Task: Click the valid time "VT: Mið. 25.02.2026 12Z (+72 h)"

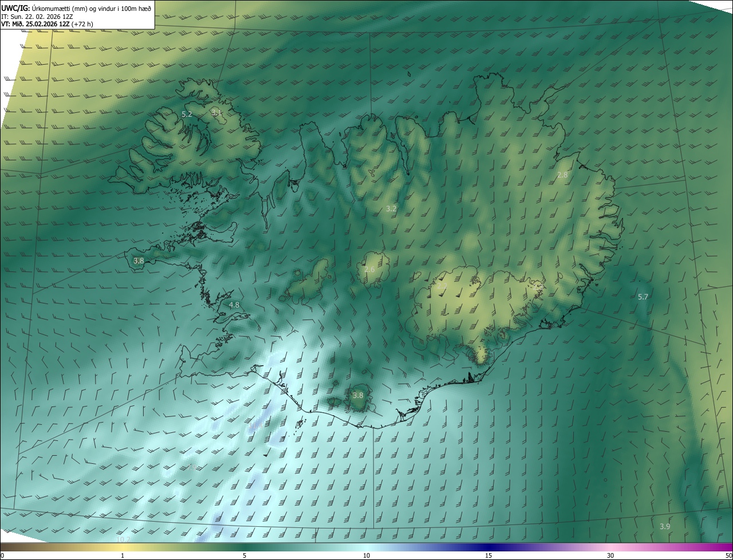Action: coord(48,24)
